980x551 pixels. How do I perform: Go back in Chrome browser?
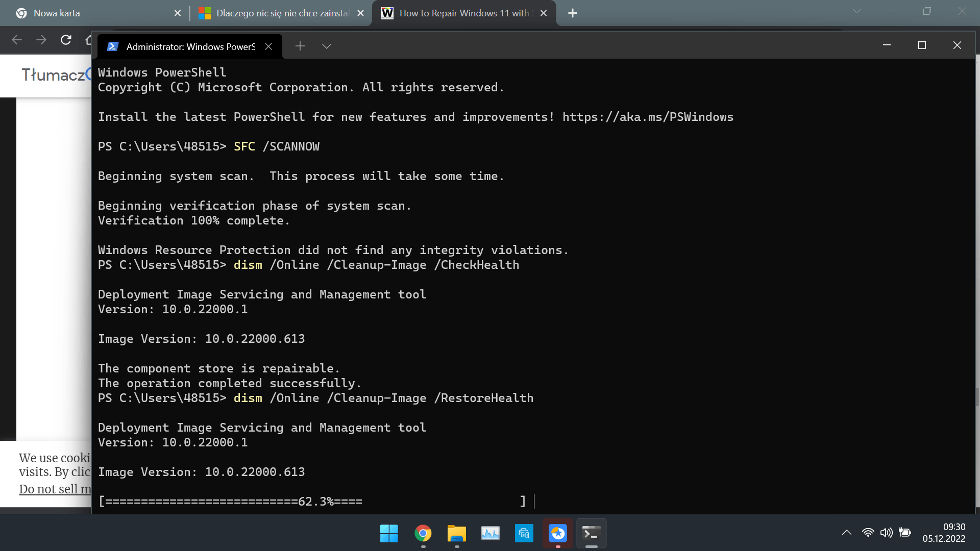point(16,40)
